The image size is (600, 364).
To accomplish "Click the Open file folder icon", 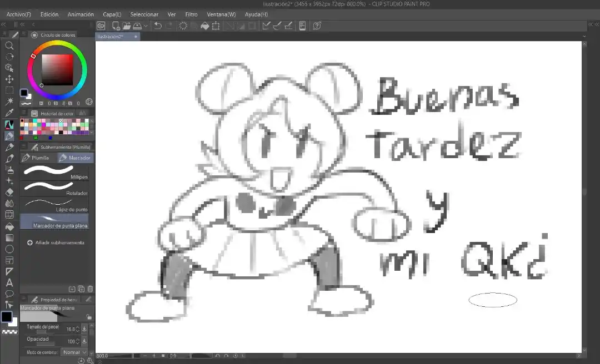I will pyautogui.click(x=126, y=26).
